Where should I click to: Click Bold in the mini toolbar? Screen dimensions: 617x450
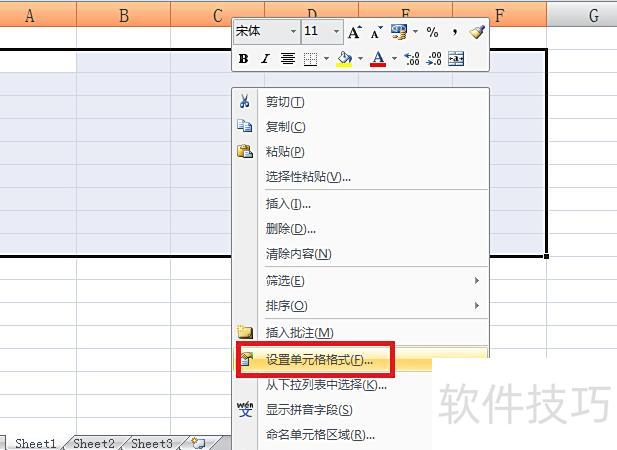click(x=244, y=59)
